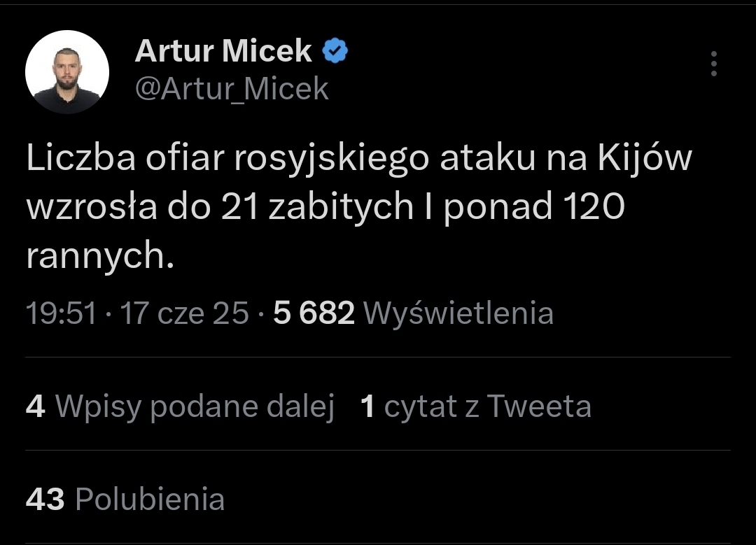Screen dimensions: 756x545
Task: Click the quote count number 1
Action: point(367,406)
